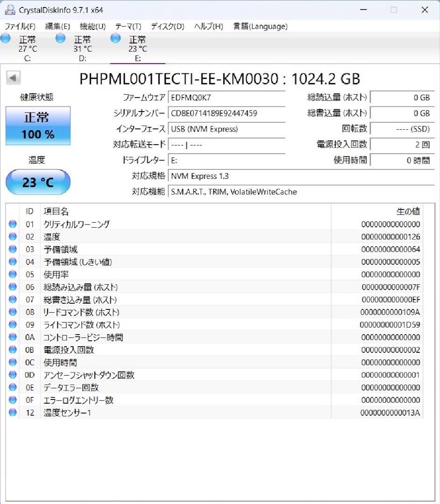Click the 電源投入回数 value 2 回
Viewport: 440px width, 504px height.
click(402, 145)
